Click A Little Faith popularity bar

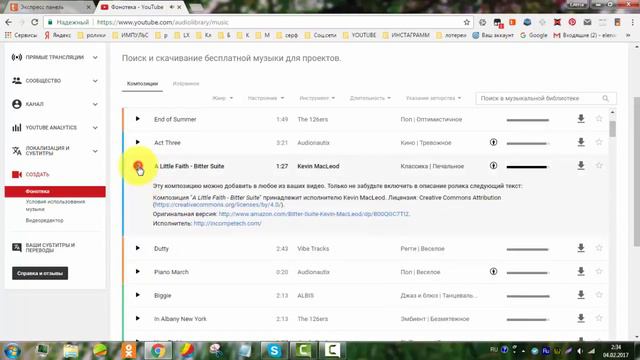click(527, 167)
